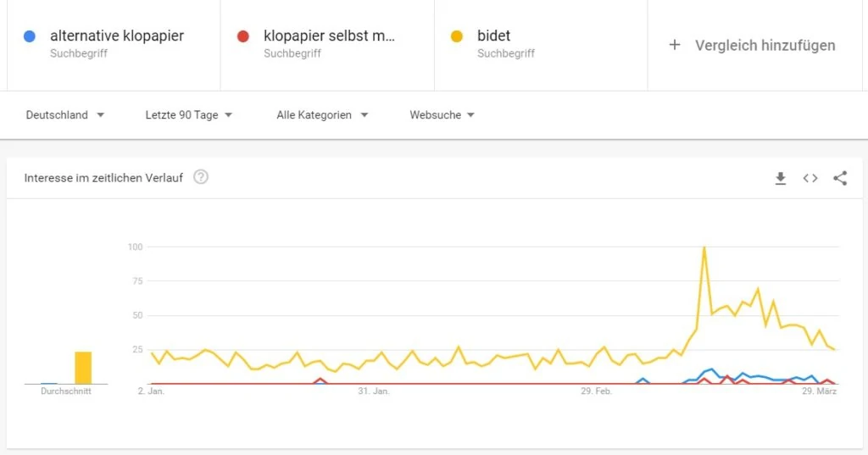Click Vergleich hinzufügen to add a term
The width and height of the screenshot is (868, 455).
click(765, 46)
